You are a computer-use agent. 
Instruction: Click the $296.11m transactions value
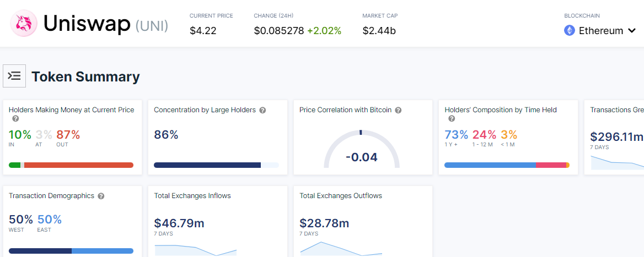[617, 137]
